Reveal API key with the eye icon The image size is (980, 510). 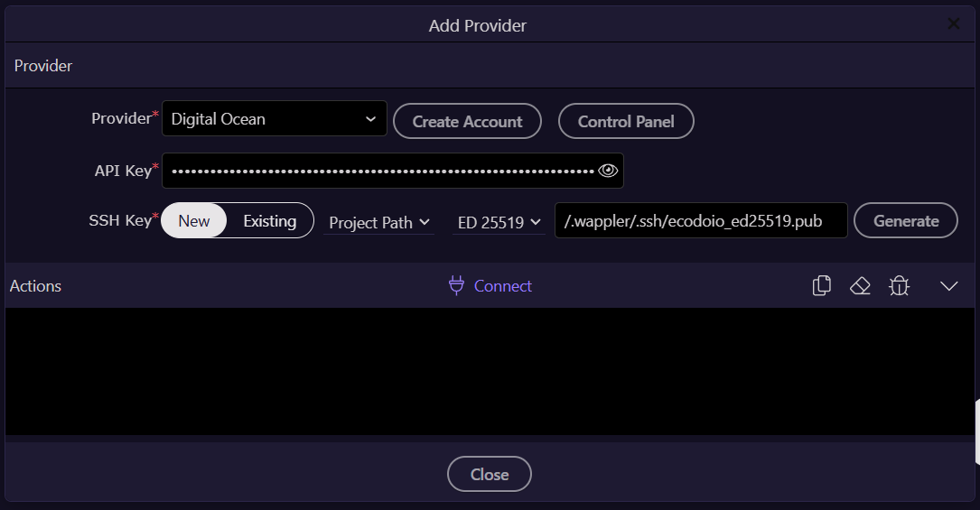point(608,171)
